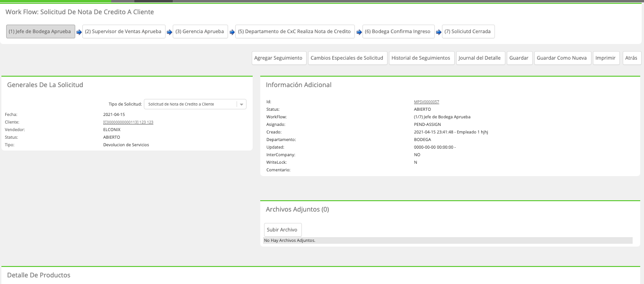Select the Departamento value BODEGA
Screen dimensions: 644x284
[423, 140]
